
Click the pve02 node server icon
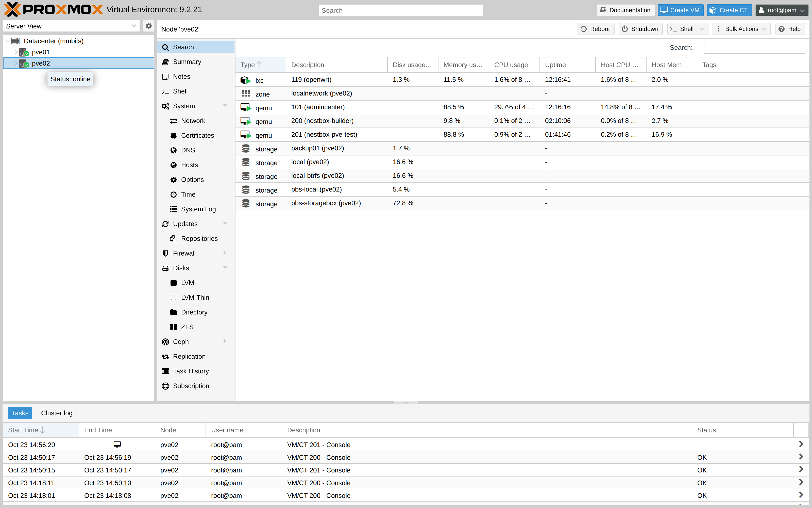(x=24, y=63)
